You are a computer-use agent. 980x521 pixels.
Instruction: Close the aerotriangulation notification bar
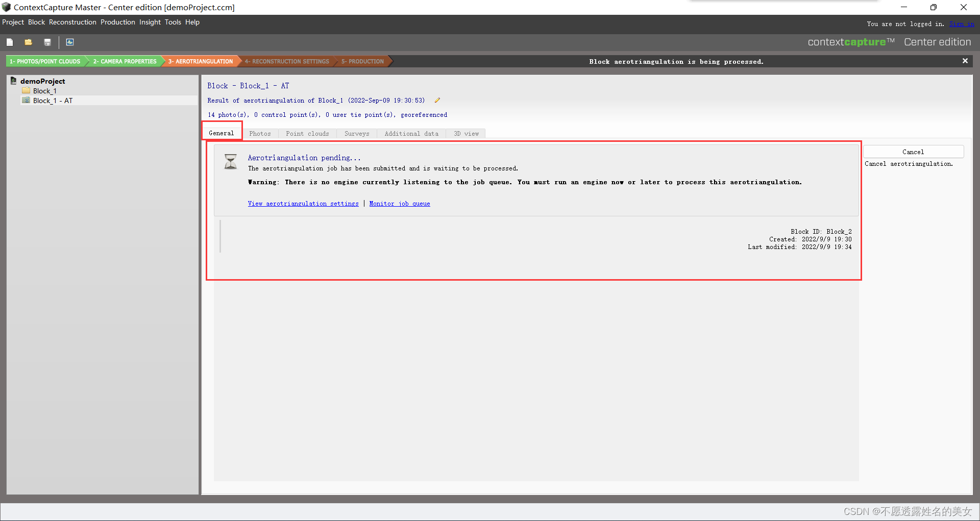coord(965,61)
